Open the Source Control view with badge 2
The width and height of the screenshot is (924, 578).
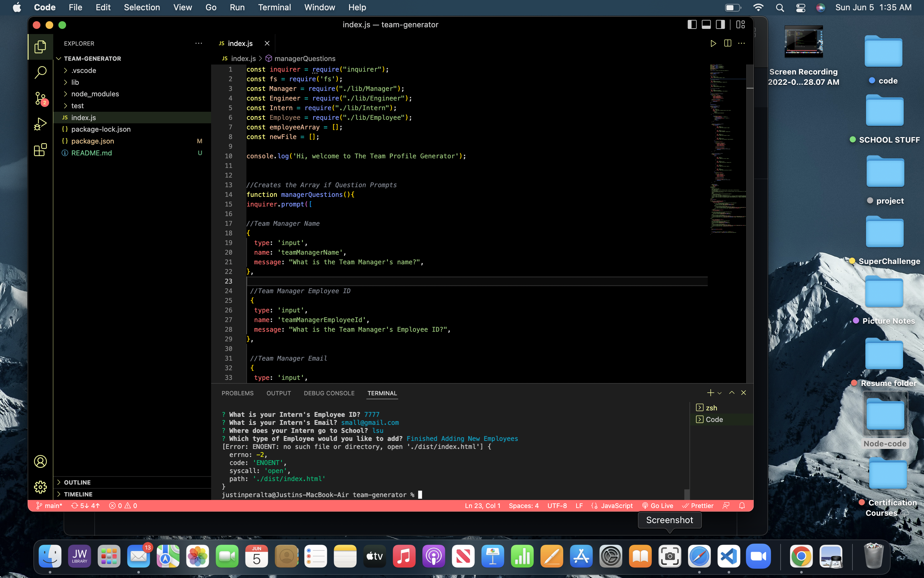(x=40, y=99)
